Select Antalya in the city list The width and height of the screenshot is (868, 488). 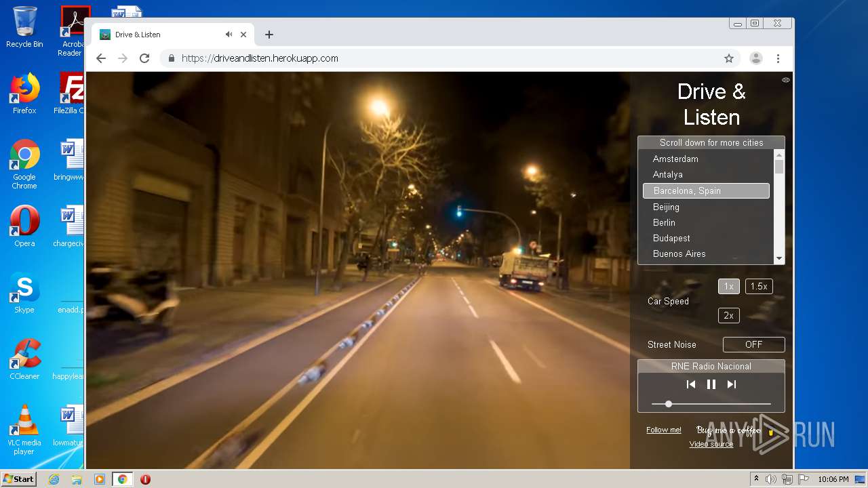click(x=706, y=175)
